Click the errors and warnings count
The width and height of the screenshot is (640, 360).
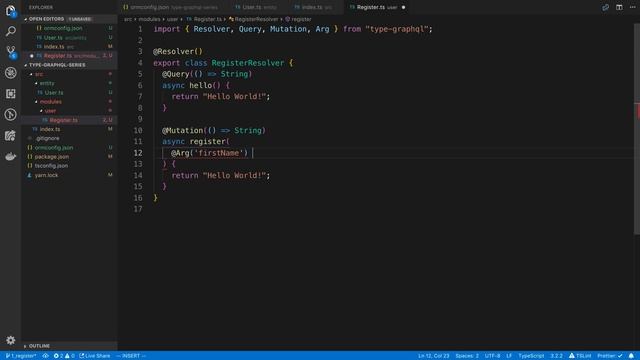(64, 356)
